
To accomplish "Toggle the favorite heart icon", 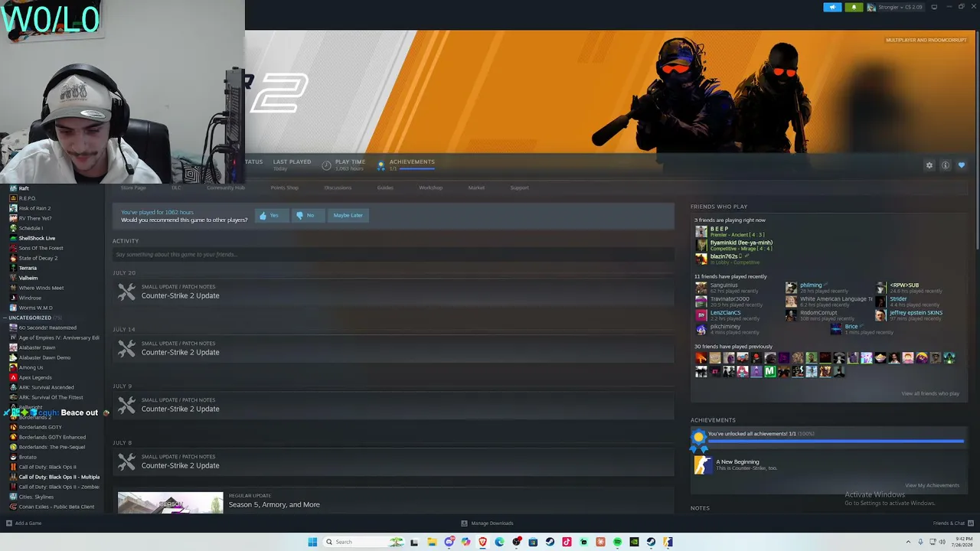I will tap(962, 165).
